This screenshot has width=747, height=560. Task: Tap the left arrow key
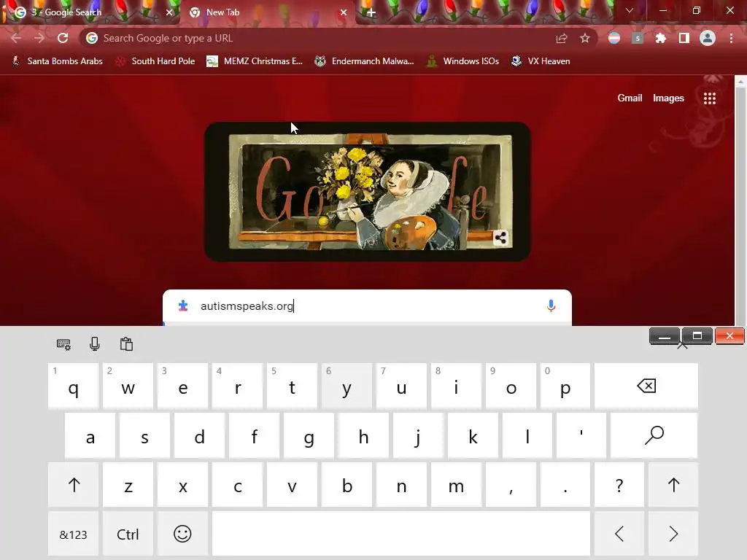(619, 534)
